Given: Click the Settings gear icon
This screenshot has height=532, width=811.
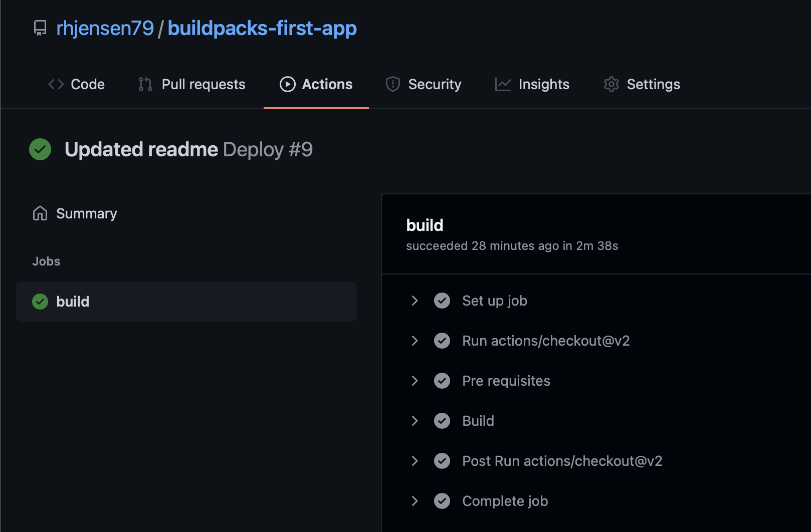Looking at the screenshot, I should click(x=612, y=84).
